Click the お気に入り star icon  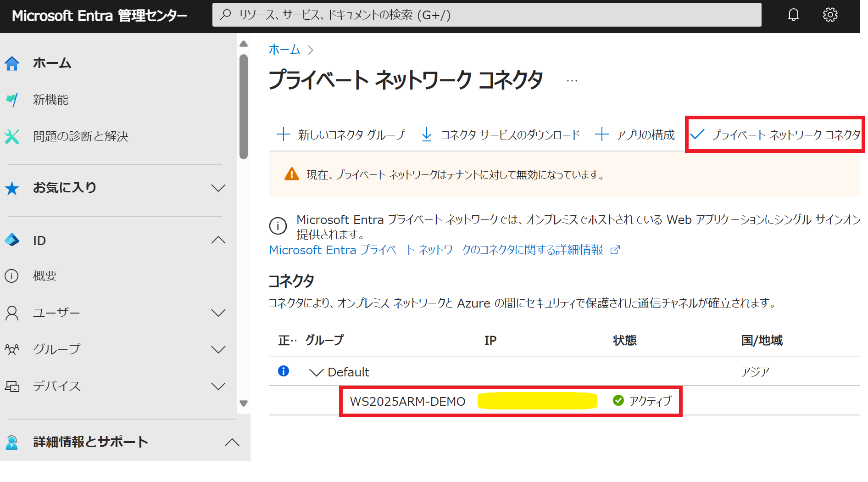12,188
